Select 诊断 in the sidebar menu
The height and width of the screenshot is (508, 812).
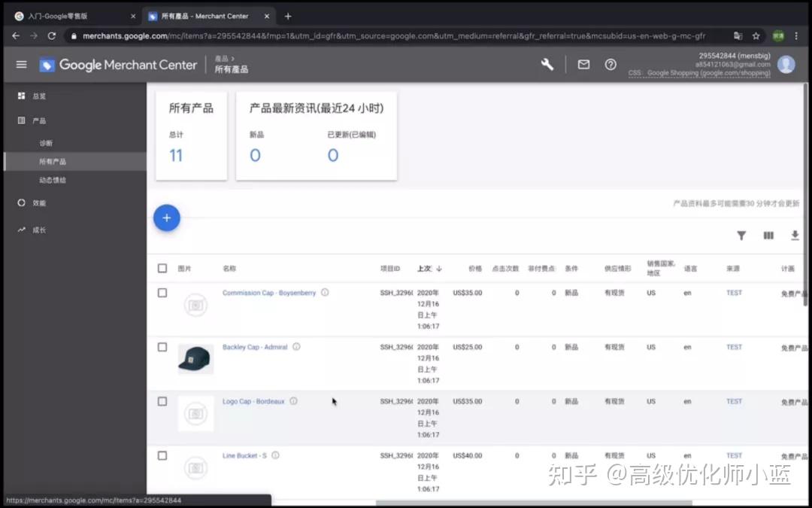click(x=46, y=142)
